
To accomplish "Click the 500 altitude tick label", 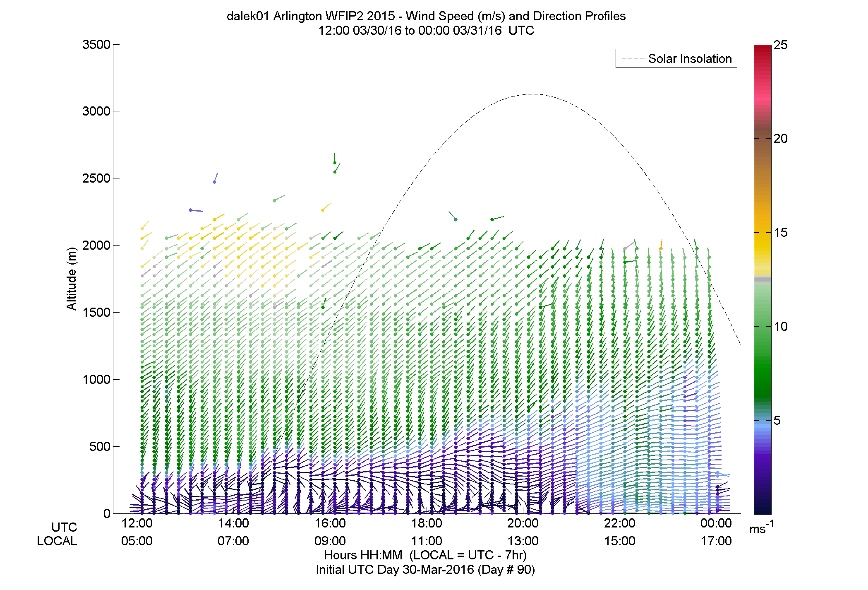I will pos(100,446).
